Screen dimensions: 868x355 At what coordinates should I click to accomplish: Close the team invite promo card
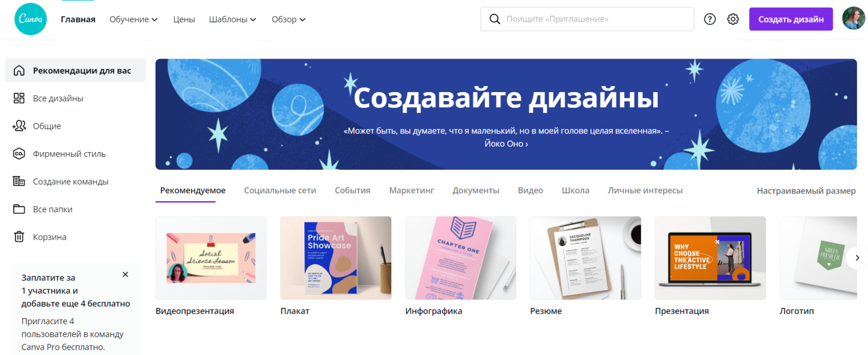click(x=125, y=275)
